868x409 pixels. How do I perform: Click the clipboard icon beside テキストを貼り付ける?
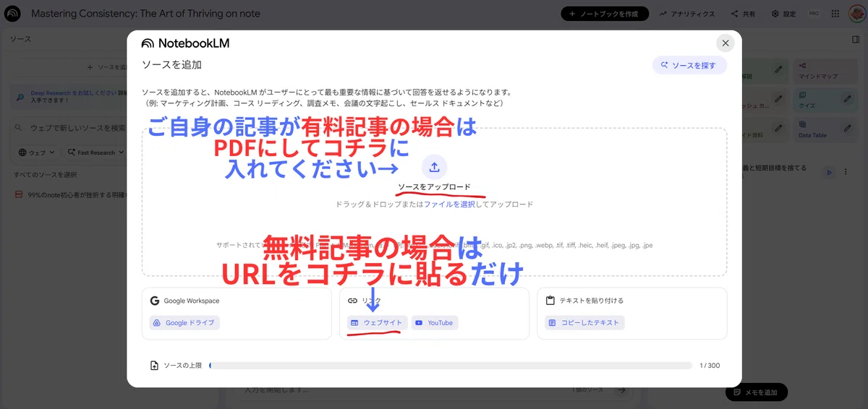550,301
